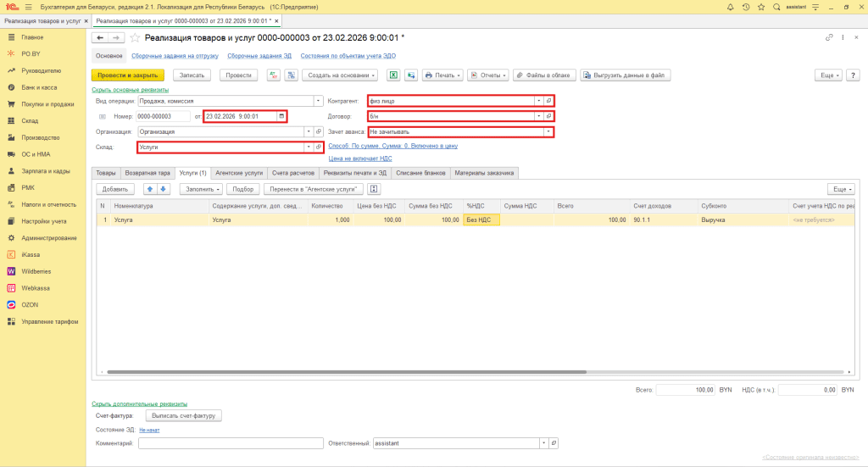
Task: Expand Зачет аванса dropdown list
Action: click(548, 132)
